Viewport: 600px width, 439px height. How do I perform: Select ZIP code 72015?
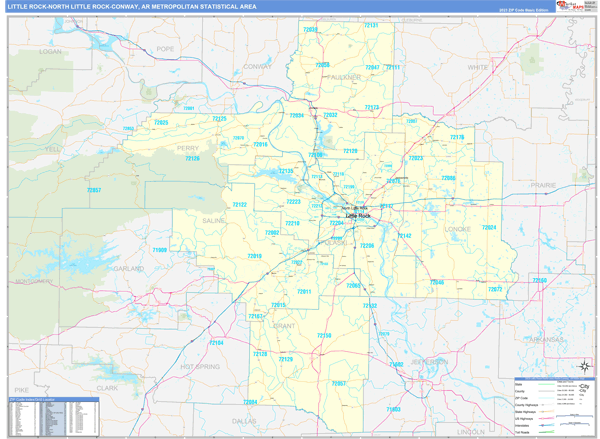tap(278, 305)
